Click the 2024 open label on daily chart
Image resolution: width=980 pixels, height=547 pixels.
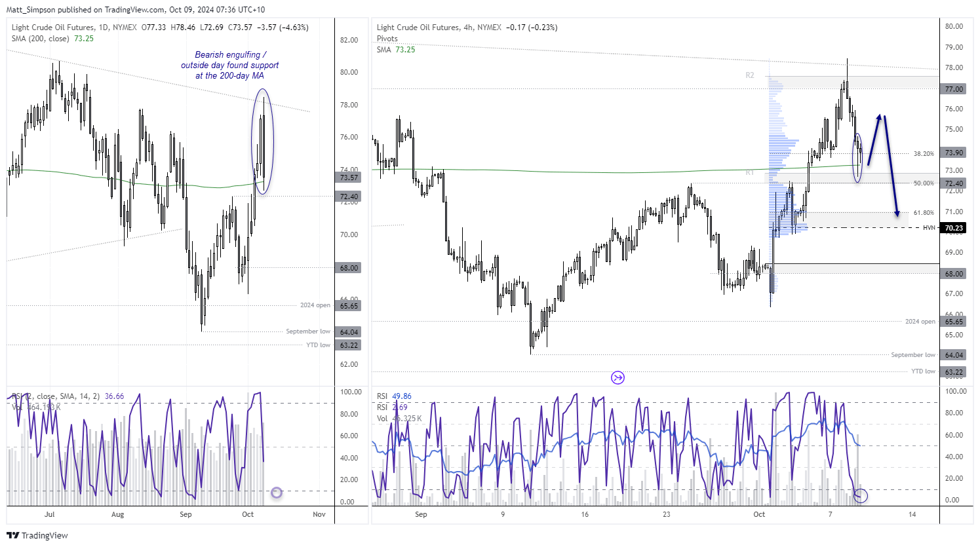pos(315,305)
